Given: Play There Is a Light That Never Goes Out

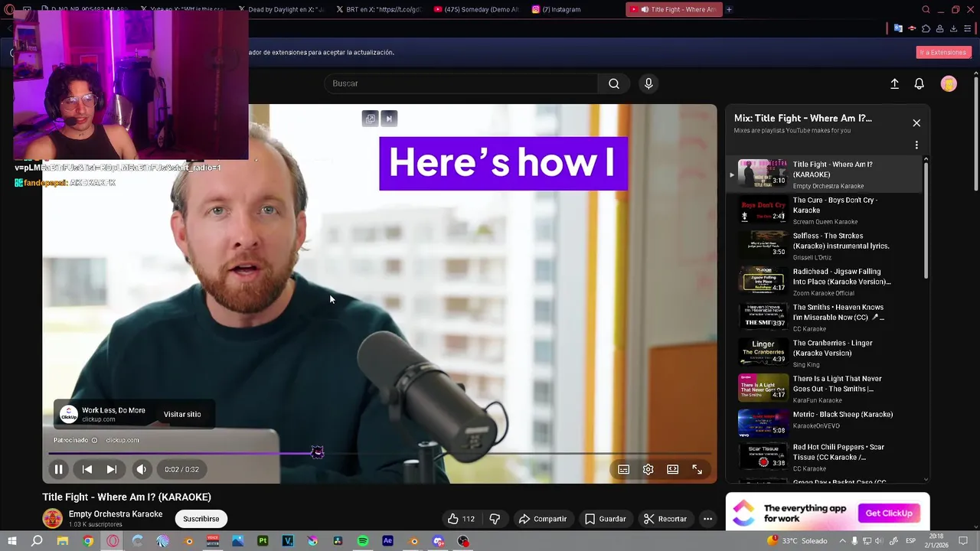Looking at the screenshot, I should [825, 389].
